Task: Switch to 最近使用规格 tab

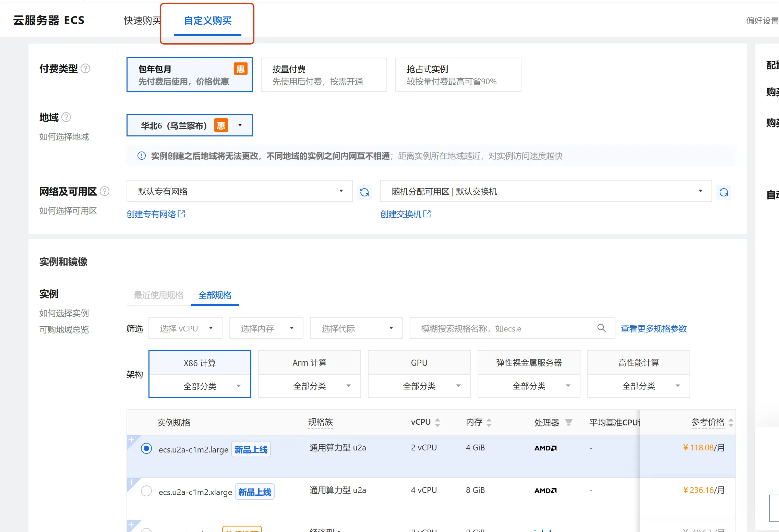Action: click(x=159, y=295)
